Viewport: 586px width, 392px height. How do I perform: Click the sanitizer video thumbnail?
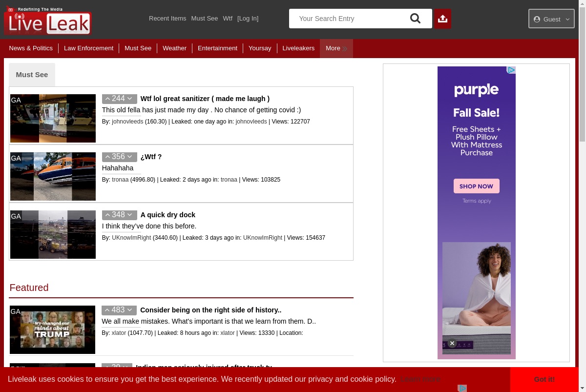[53, 118]
